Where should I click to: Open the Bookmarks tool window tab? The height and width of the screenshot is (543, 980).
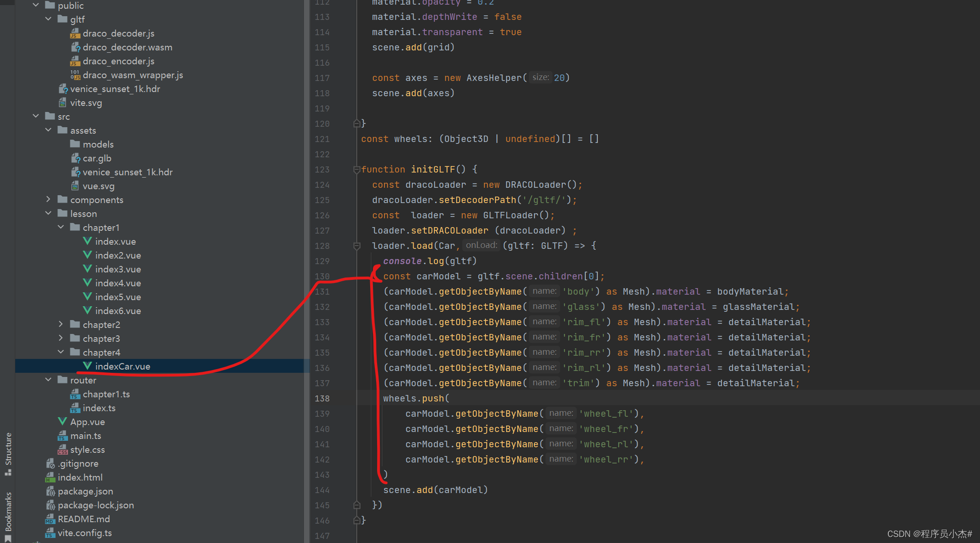click(x=8, y=516)
